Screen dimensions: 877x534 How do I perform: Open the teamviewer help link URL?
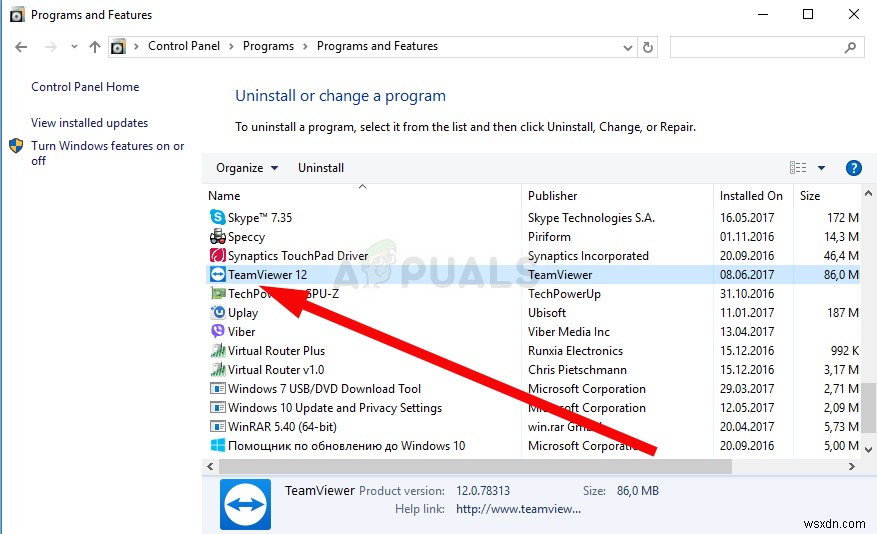click(518, 509)
